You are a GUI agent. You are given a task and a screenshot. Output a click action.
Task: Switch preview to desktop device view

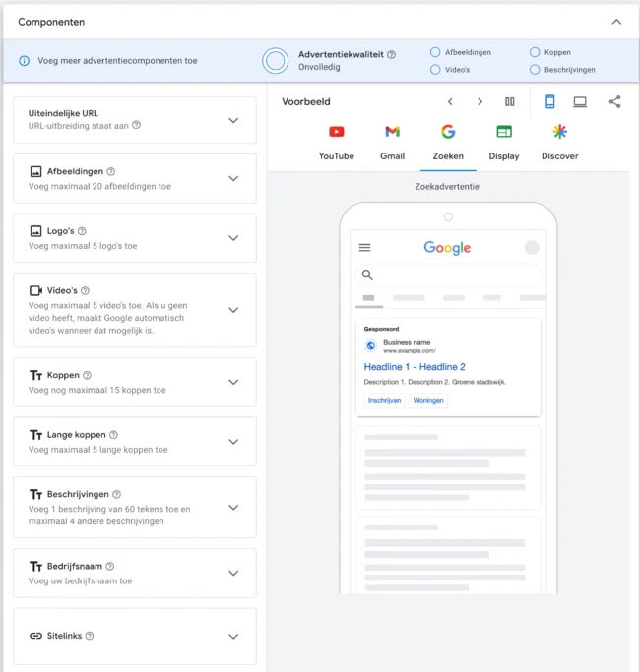(580, 101)
